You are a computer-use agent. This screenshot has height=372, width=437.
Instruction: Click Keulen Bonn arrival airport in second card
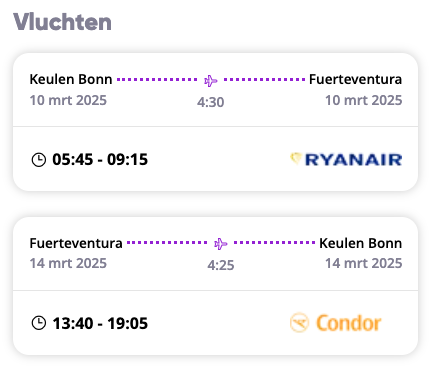point(361,243)
